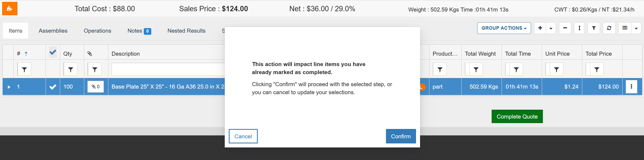Open the three-dot menu for row 1
644x160 pixels.
tap(631, 87)
